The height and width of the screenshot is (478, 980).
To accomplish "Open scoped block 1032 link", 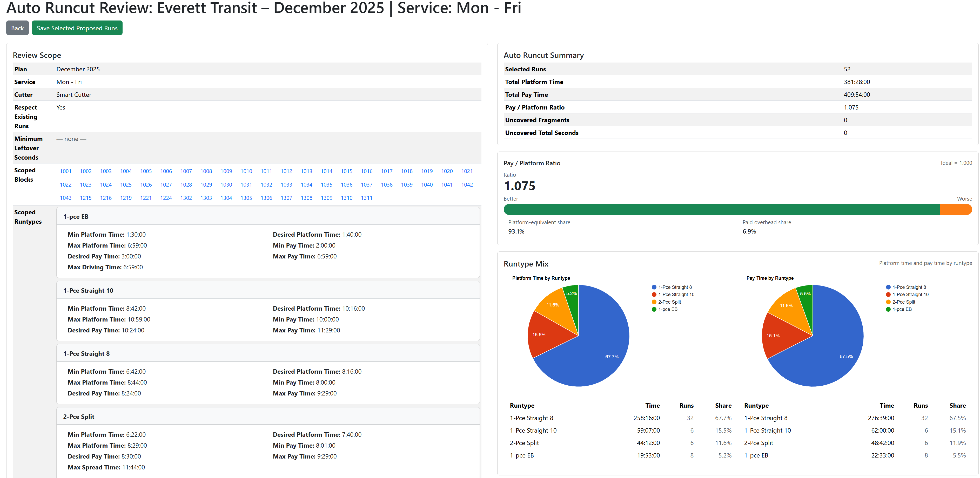I will 266,185.
